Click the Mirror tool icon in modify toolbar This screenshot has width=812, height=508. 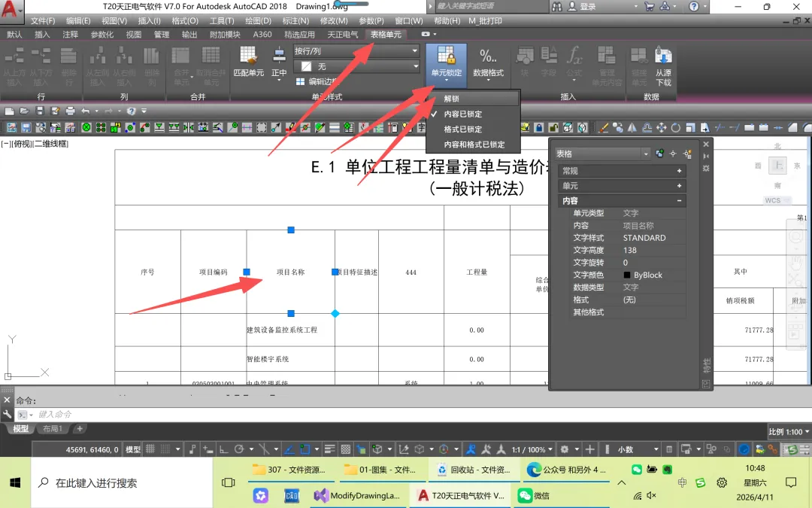(x=632, y=127)
